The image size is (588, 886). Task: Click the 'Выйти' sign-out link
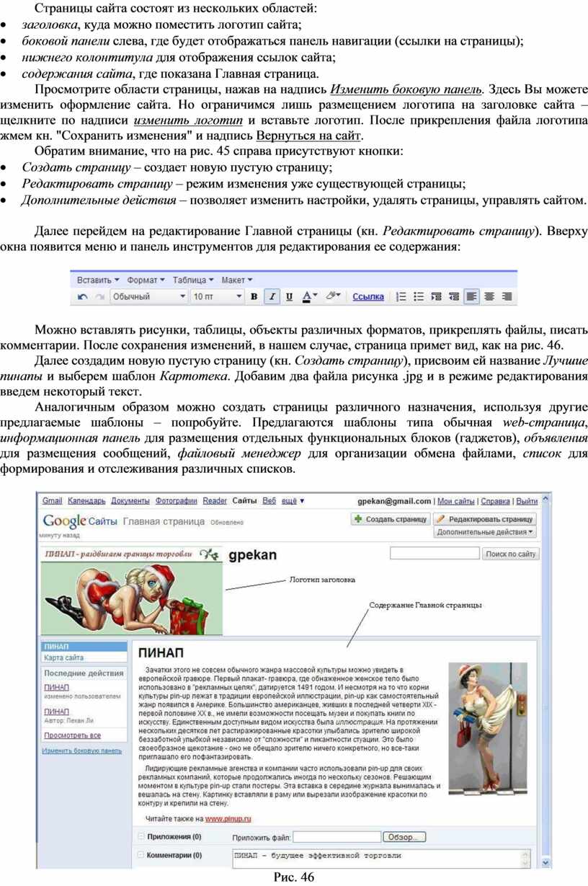(x=527, y=501)
